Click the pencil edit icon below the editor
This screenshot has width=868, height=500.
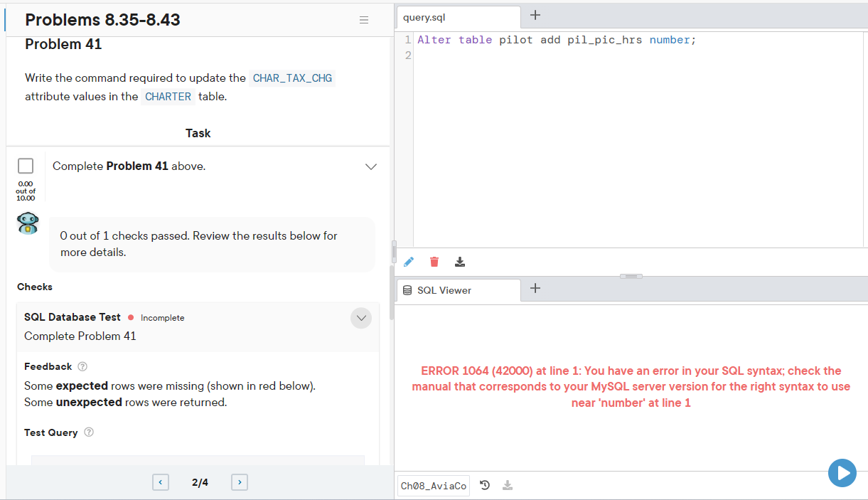point(408,262)
